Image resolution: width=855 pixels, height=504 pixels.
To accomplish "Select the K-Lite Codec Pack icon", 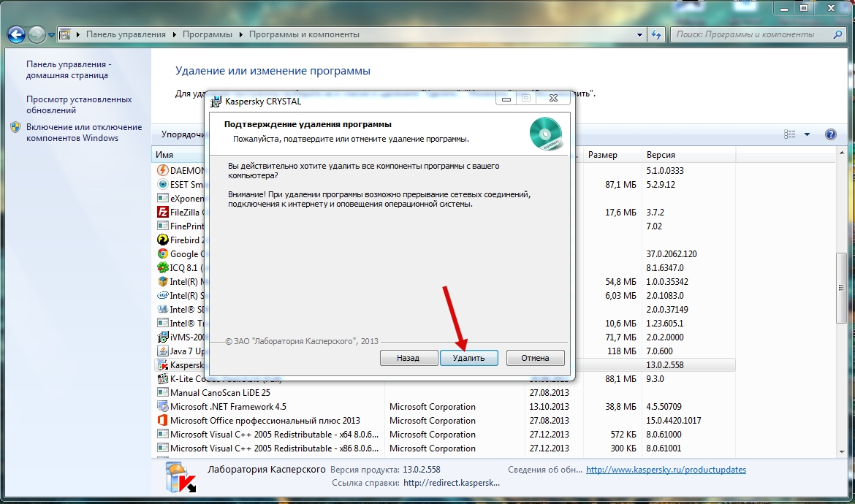I will (162, 378).
